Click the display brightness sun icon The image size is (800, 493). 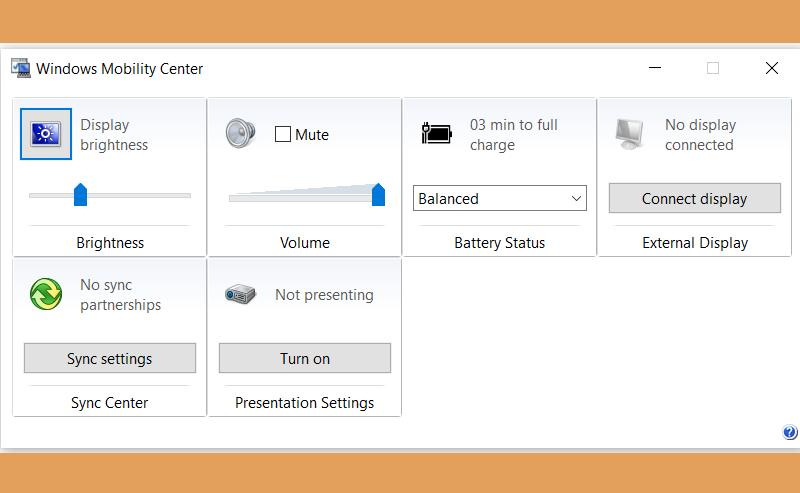pos(46,134)
